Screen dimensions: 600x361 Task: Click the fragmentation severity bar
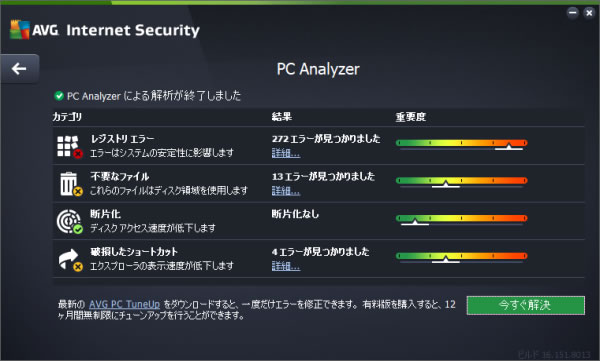461,220
